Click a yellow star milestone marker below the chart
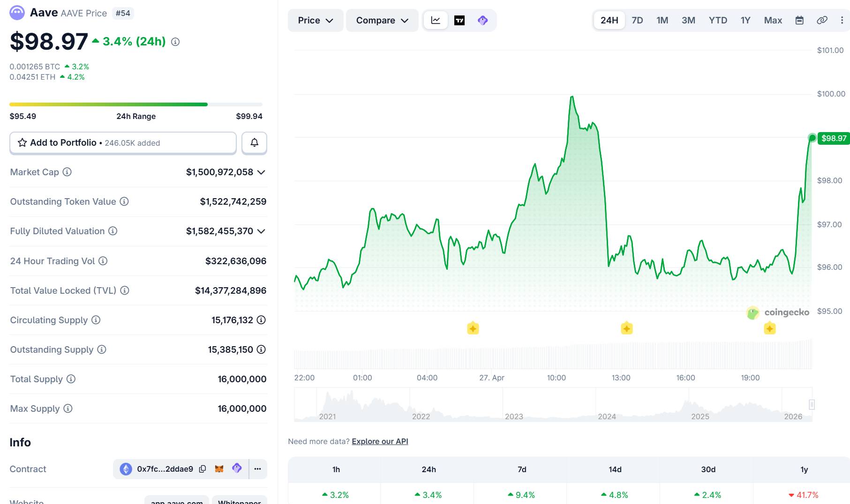Viewport: 850px width, 504px height. (473, 328)
